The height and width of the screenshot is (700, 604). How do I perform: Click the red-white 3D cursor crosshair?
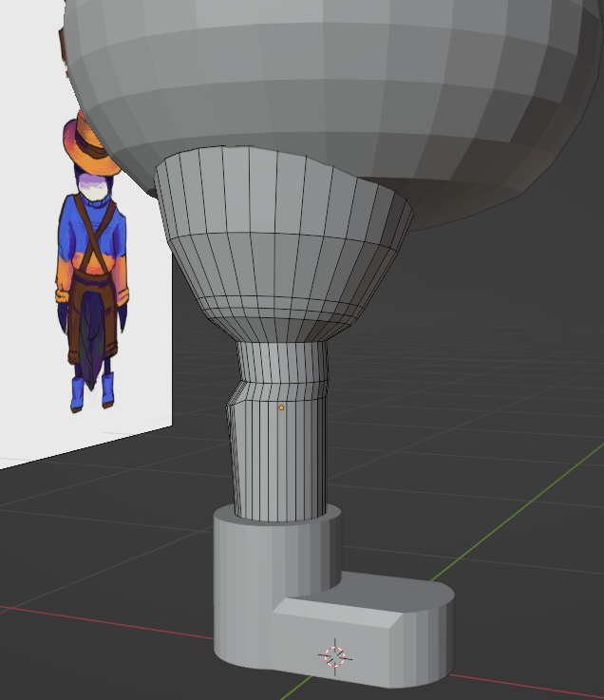tap(334, 655)
